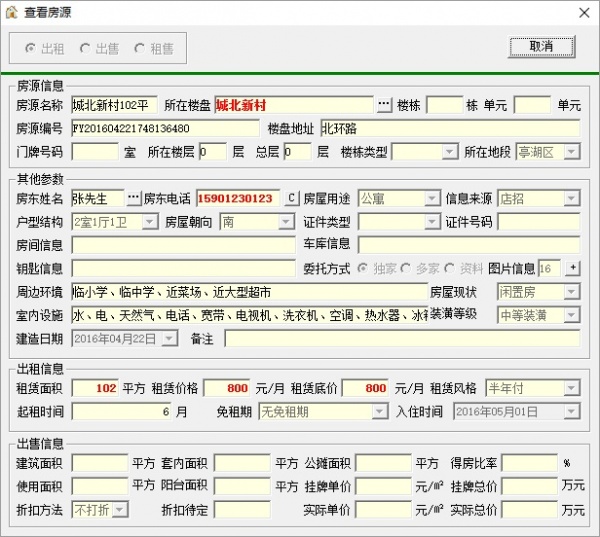Click the 单元 number field
This screenshot has width=600, height=537.
click(x=532, y=105)
